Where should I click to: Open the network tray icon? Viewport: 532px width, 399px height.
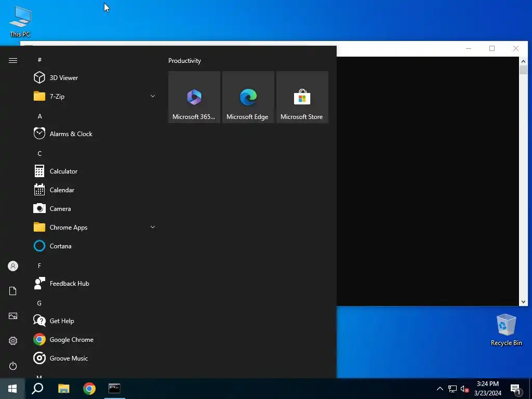click(x=453, y=389)
